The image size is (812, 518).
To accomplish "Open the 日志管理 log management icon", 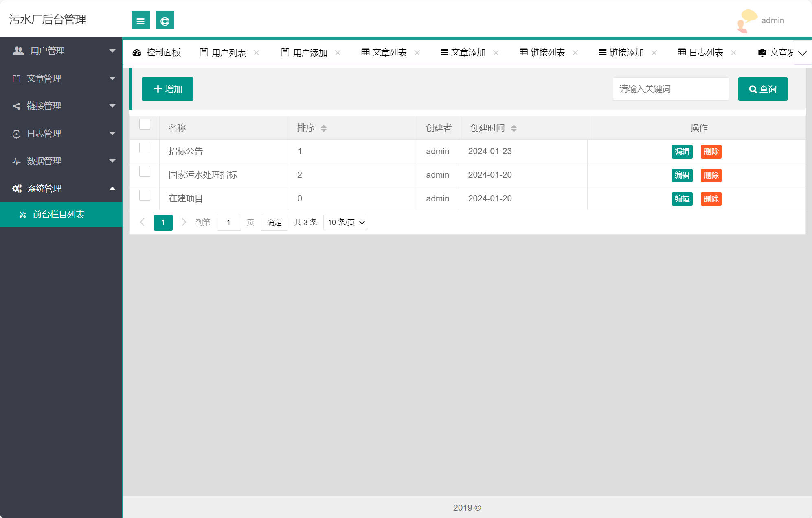I will 16,133.
